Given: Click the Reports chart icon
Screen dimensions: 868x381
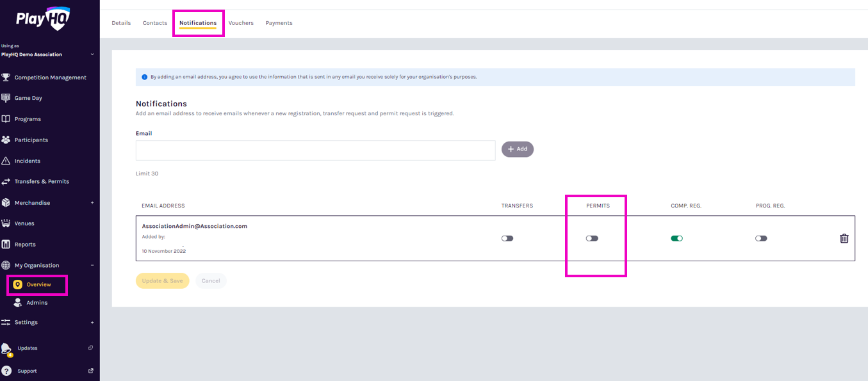Looking at the screenshot, I should pyautogui.click(x=6, y=244).
